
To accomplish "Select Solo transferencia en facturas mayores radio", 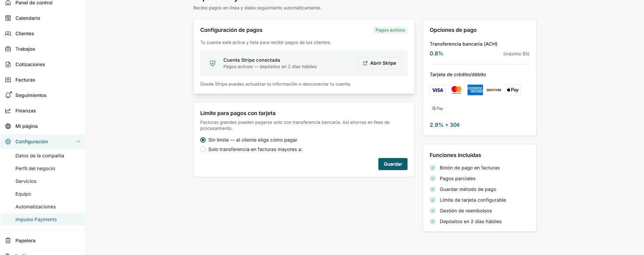I will tap(203, 149).
